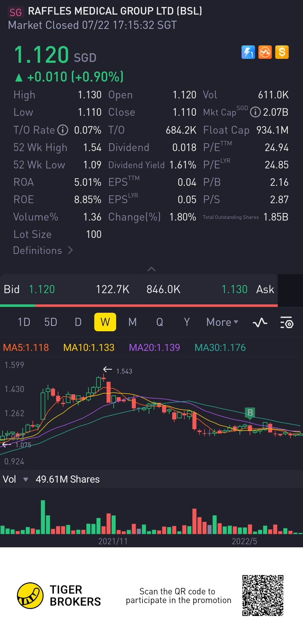The width and height of the screenshot is (303, 644).
Task: Select the Q quarterly chart tab
Action: pos(160,322)
